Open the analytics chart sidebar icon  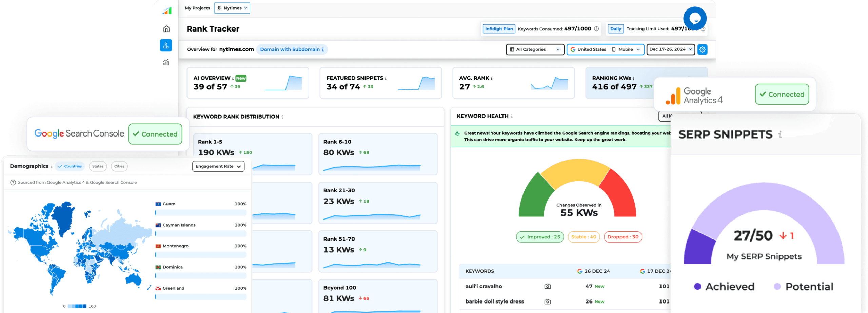(x=166, y=62)
